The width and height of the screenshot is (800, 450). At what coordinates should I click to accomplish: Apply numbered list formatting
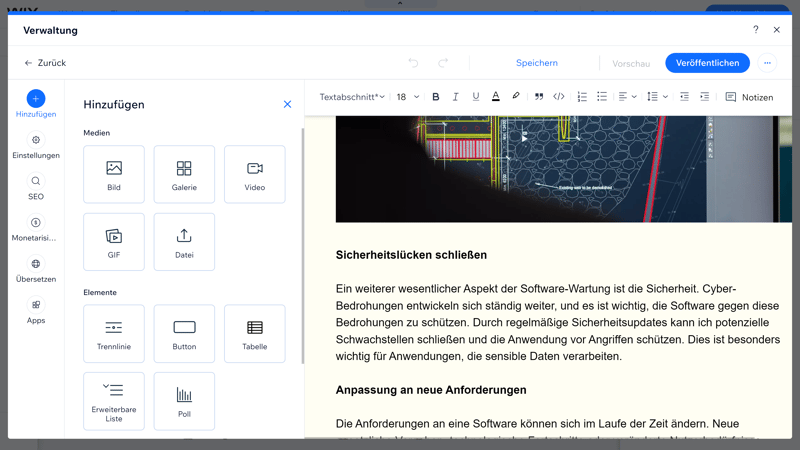(582, 97)
